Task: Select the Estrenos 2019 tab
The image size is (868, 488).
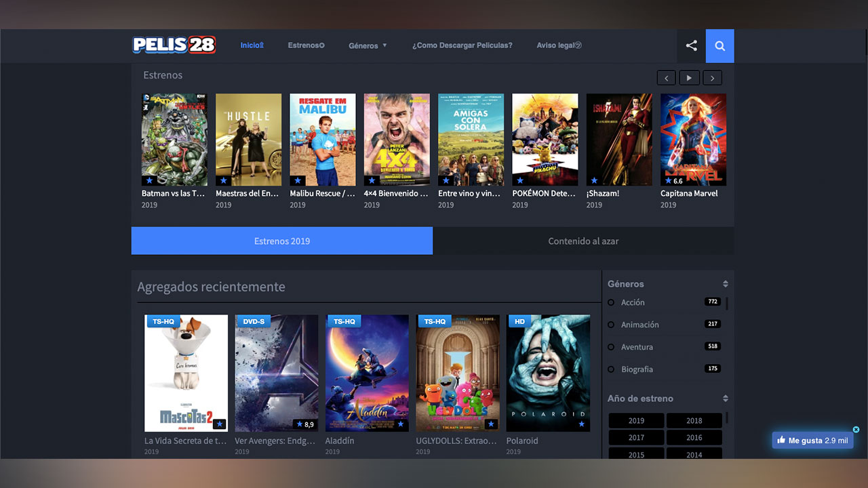Action: [x=281, y=241]
